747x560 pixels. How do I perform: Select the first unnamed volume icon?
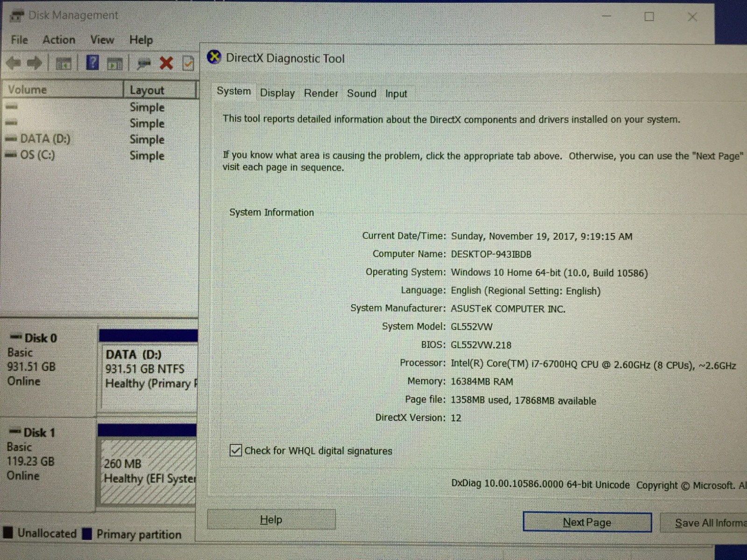[11, 107]
